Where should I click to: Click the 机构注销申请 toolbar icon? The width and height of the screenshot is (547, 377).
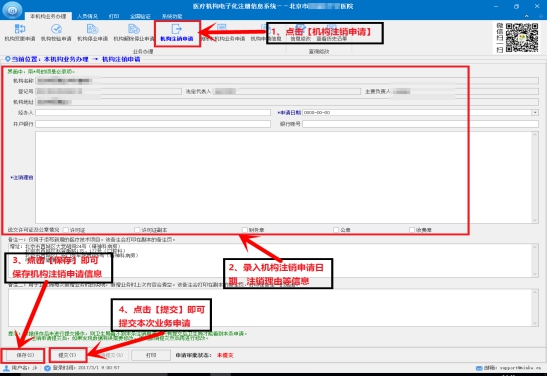click(x=177, y=32)
